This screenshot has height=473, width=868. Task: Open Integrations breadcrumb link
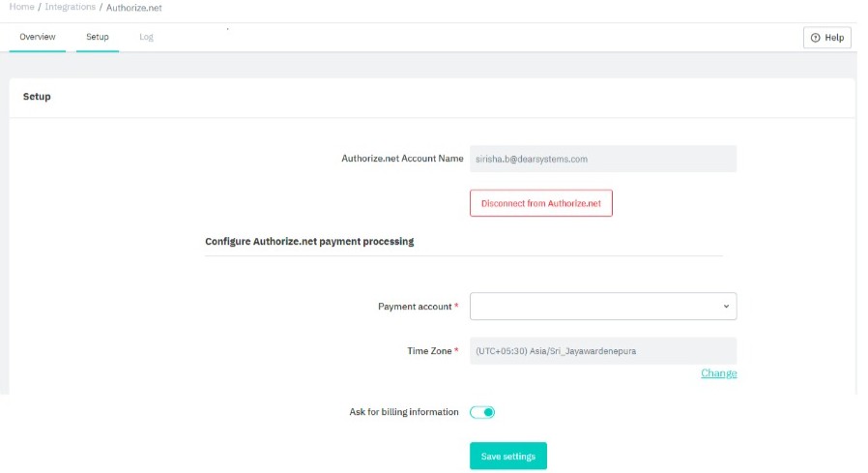(71, 7)
